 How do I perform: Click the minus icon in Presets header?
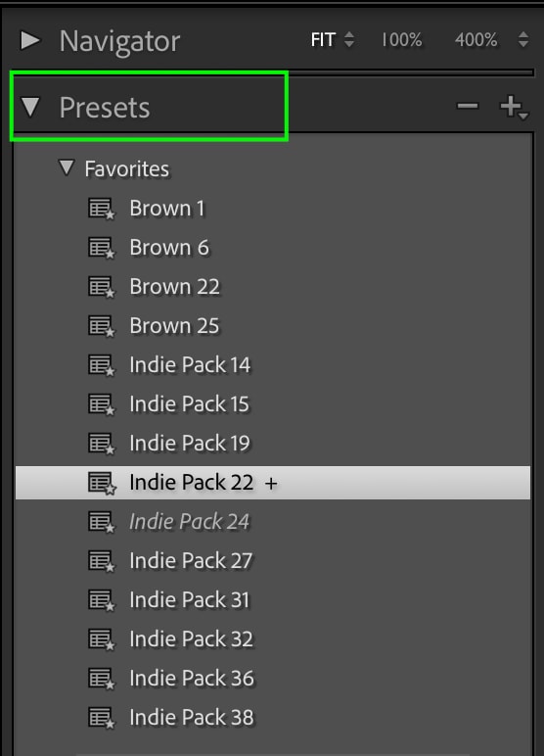(x=468, y=106)
